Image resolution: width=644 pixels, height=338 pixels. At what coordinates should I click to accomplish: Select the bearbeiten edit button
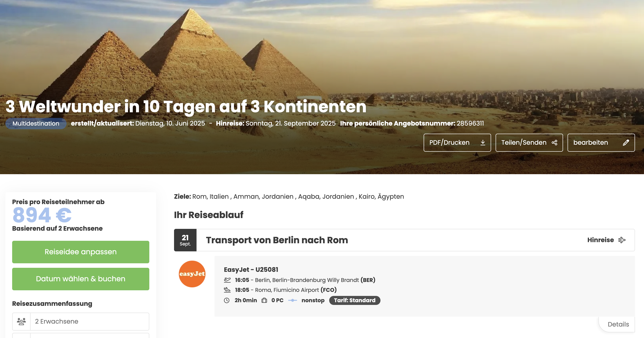[x=601, y=143]
